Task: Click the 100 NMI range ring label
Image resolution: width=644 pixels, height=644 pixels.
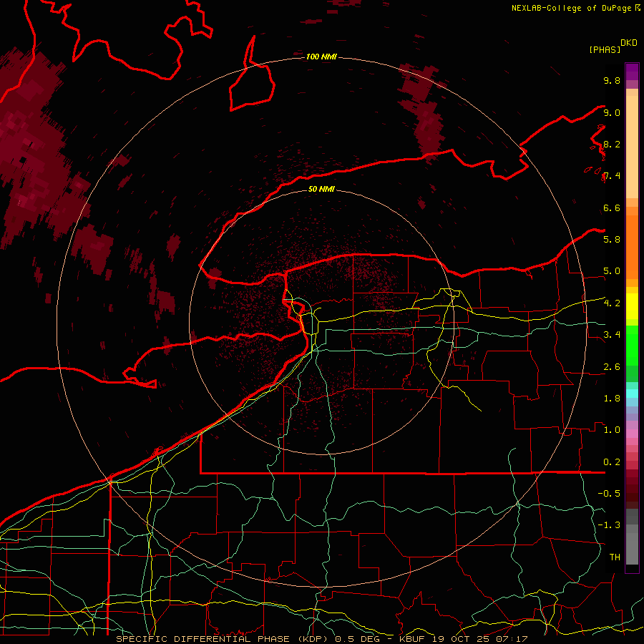Action: (321, 57)
